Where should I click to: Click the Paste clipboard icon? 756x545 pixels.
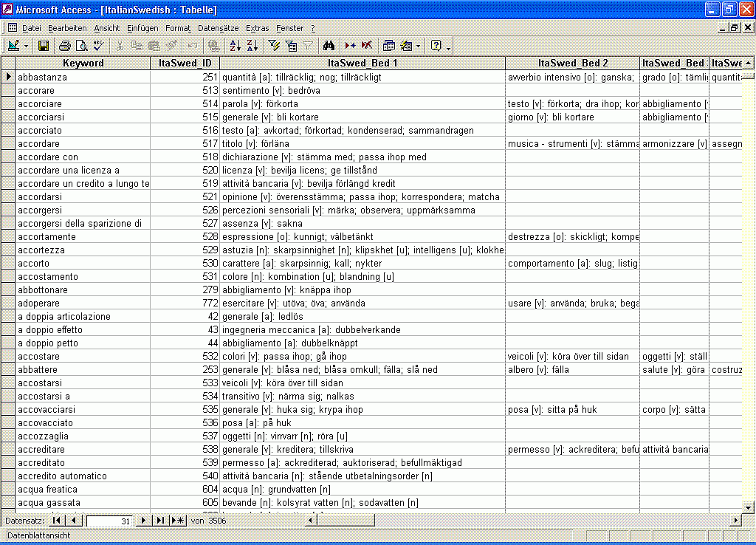154,46
